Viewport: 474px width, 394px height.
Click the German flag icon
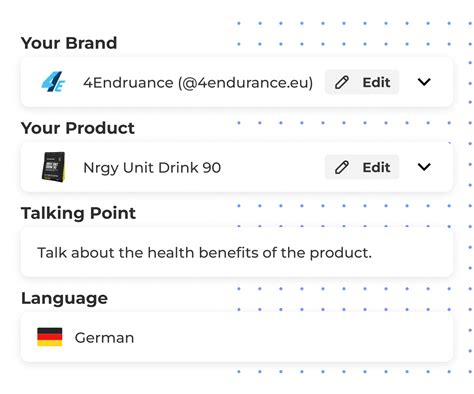click(x=50, y=337)
